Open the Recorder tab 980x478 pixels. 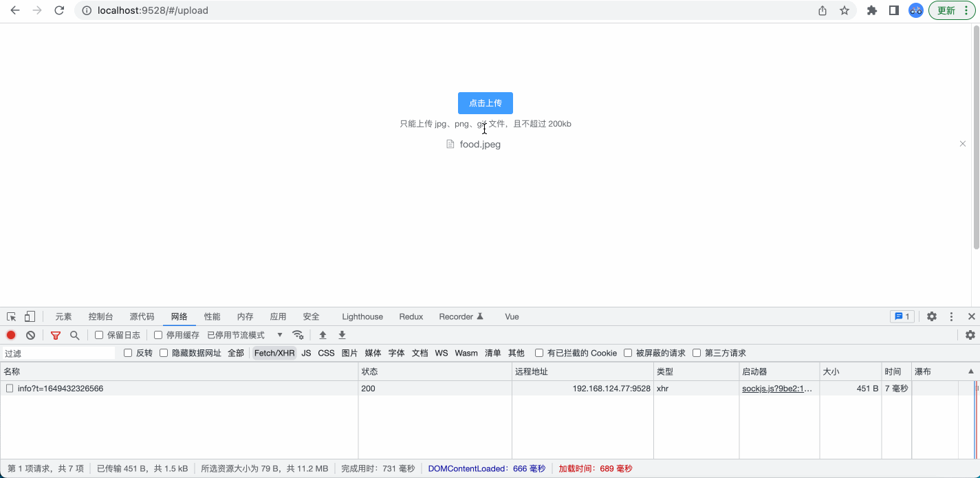pos(461,316)
